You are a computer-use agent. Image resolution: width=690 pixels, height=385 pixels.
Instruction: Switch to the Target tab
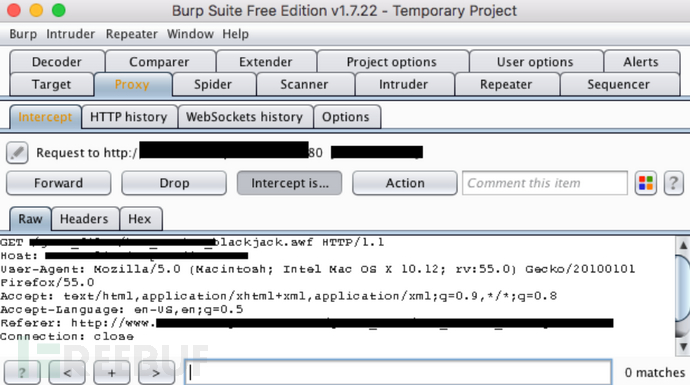[x=51, y=84]
